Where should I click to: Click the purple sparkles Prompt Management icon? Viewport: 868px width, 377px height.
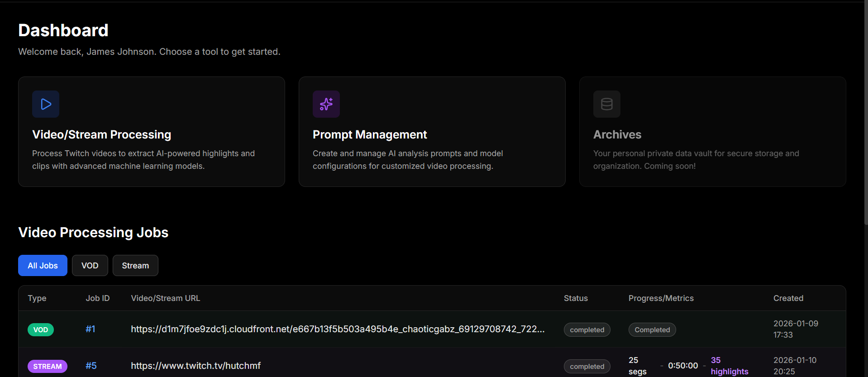pyautogui.click(x=326, y=104)
